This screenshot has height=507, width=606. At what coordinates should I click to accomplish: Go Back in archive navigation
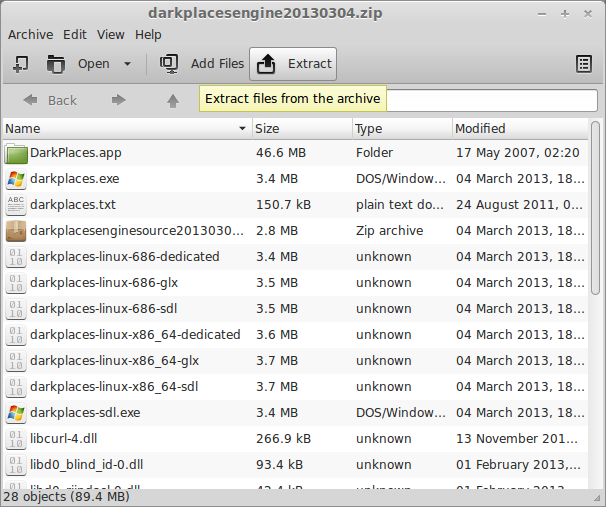tap(50, 100)
